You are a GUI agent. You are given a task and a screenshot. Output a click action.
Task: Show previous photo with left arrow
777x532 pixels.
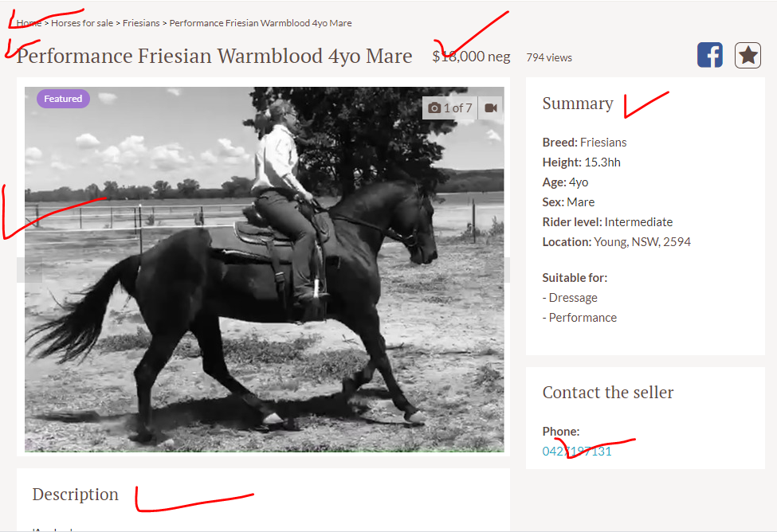point(29,270)
